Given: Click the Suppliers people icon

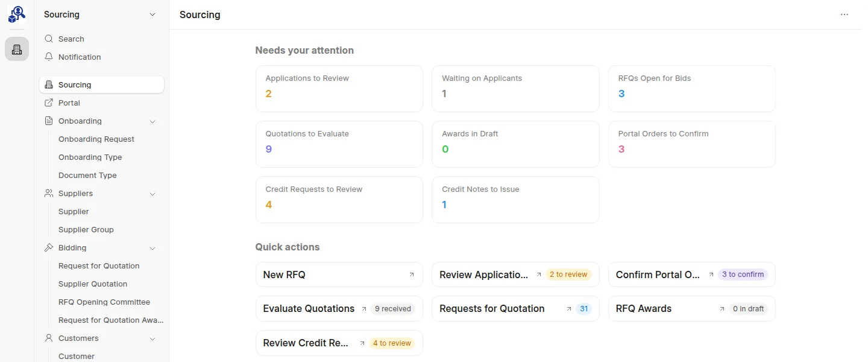Looking at the screenshot, I should (x=49, y=193).
